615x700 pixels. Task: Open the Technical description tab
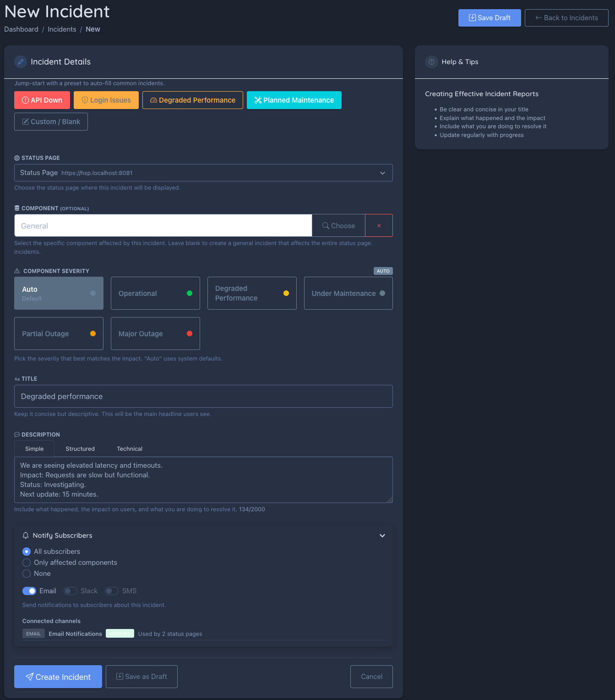pyautogui.click(x=129, y=448)
